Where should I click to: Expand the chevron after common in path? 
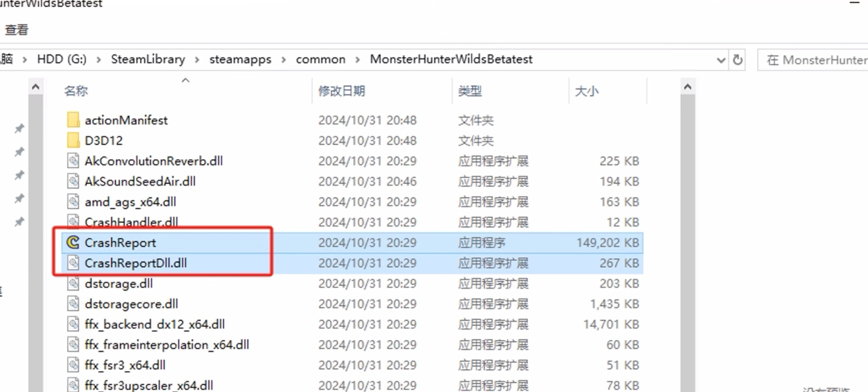(358, 60)
